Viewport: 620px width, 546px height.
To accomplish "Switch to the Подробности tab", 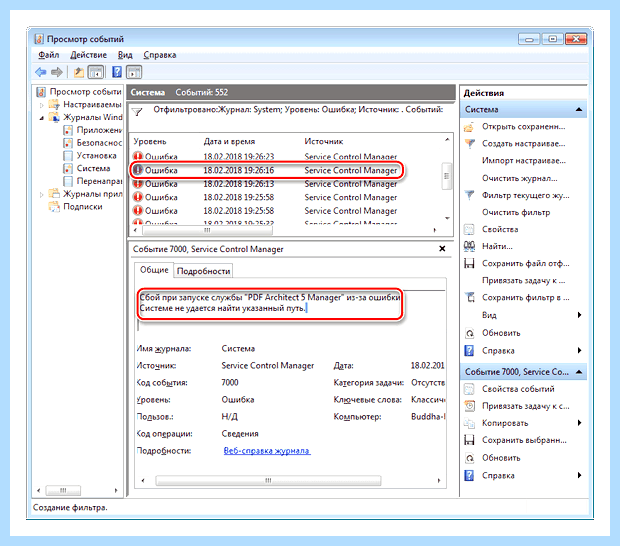I will pos(203,271).
